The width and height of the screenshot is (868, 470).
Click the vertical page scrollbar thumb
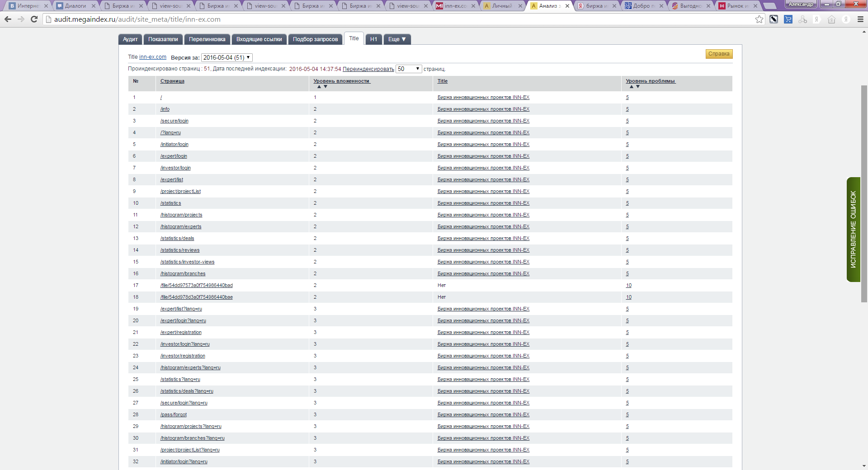pos(864,193)
